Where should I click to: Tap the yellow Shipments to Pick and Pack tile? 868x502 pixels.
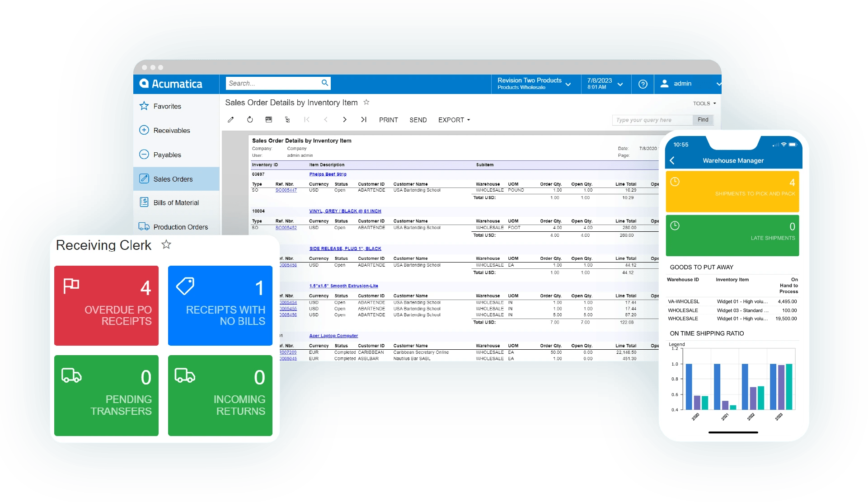pos(732,191)
